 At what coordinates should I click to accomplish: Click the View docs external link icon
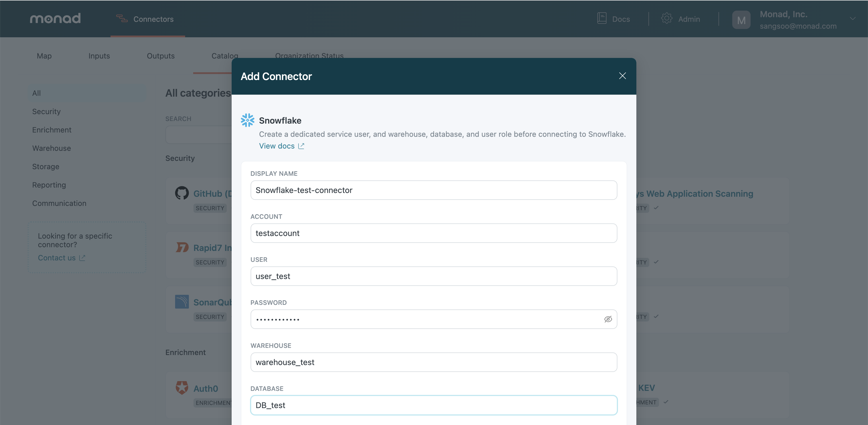[301, 146]
